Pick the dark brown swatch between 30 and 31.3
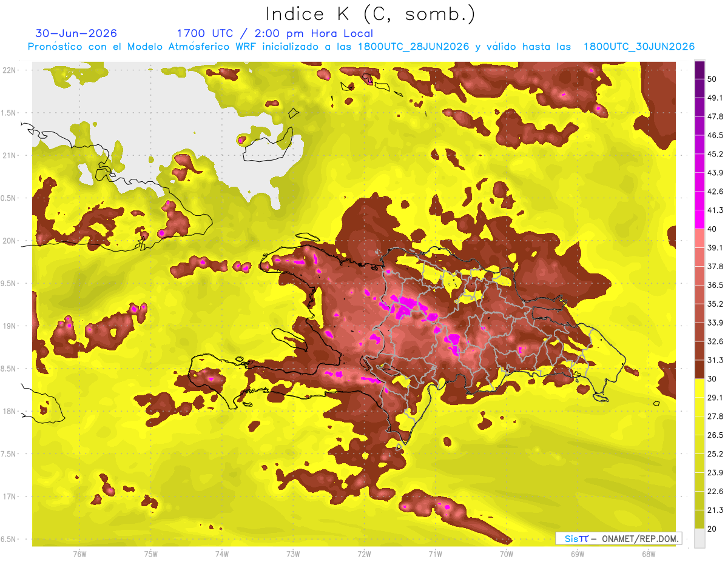 699,369
